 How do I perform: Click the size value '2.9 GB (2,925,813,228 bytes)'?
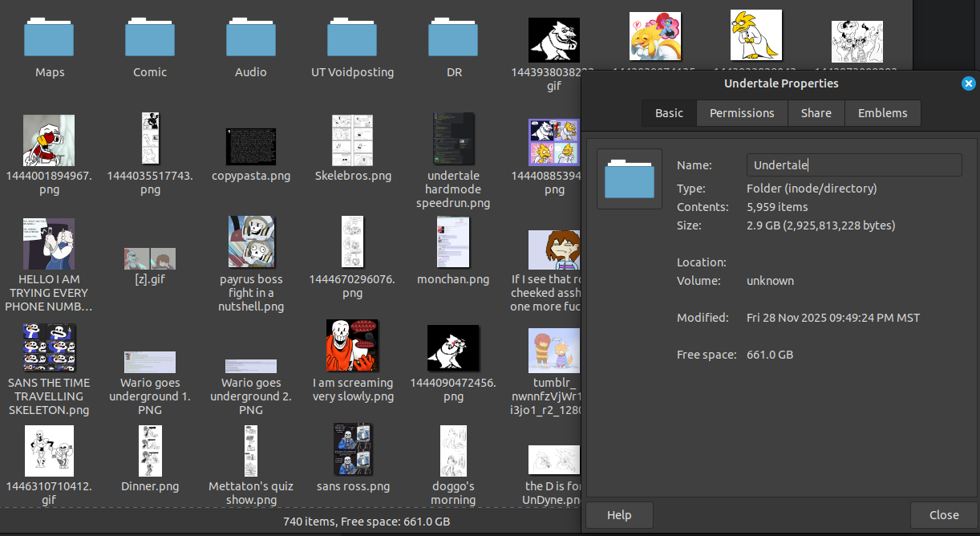[x=820, y=225]
